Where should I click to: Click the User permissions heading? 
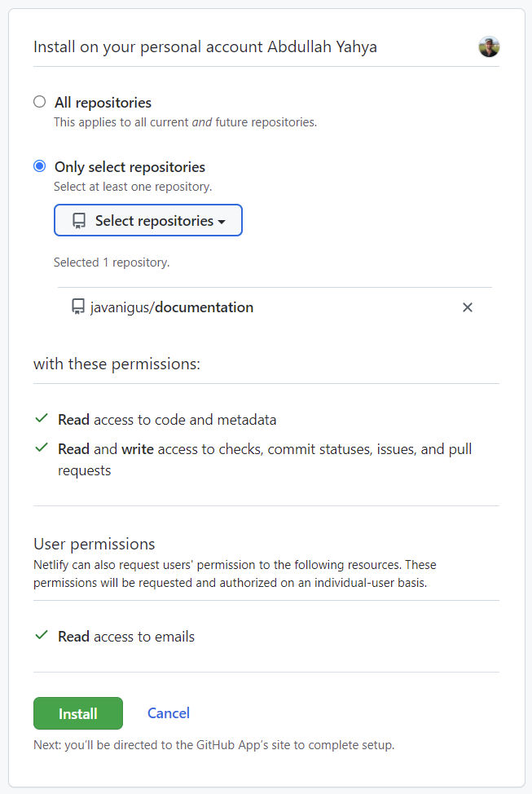[x=95, y=544]
